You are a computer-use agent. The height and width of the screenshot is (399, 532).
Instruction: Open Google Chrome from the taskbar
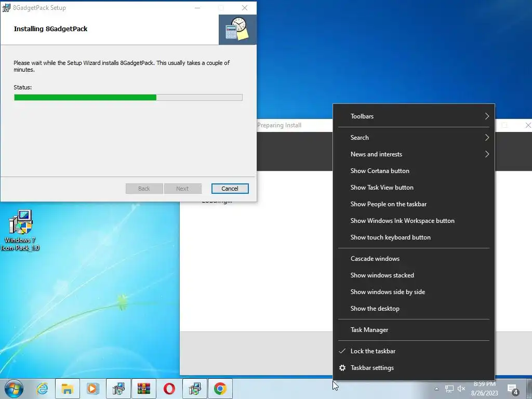(x=220, y=389)
